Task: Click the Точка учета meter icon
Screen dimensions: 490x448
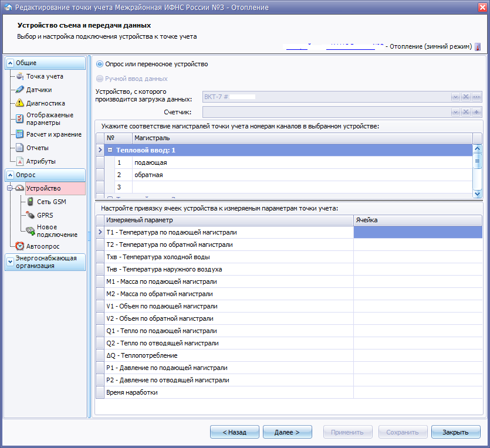Action: pos(20,76)
